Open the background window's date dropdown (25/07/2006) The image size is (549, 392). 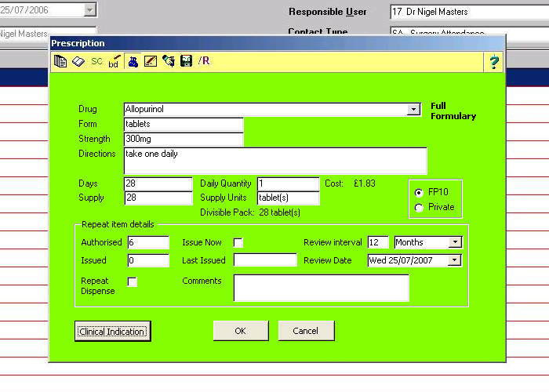90,9
